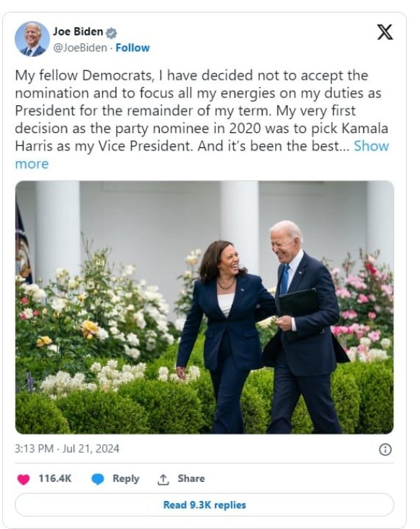The image size is (420, 529).
Task: Click the 'Harris as my Vice President' text line
Action: pyautogui.click(x=105, y=146)
